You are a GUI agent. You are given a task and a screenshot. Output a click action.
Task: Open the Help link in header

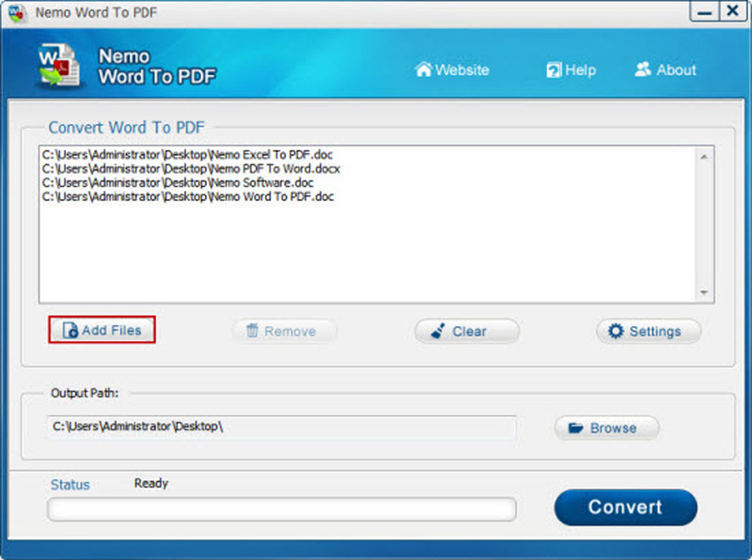coord(571,70)
